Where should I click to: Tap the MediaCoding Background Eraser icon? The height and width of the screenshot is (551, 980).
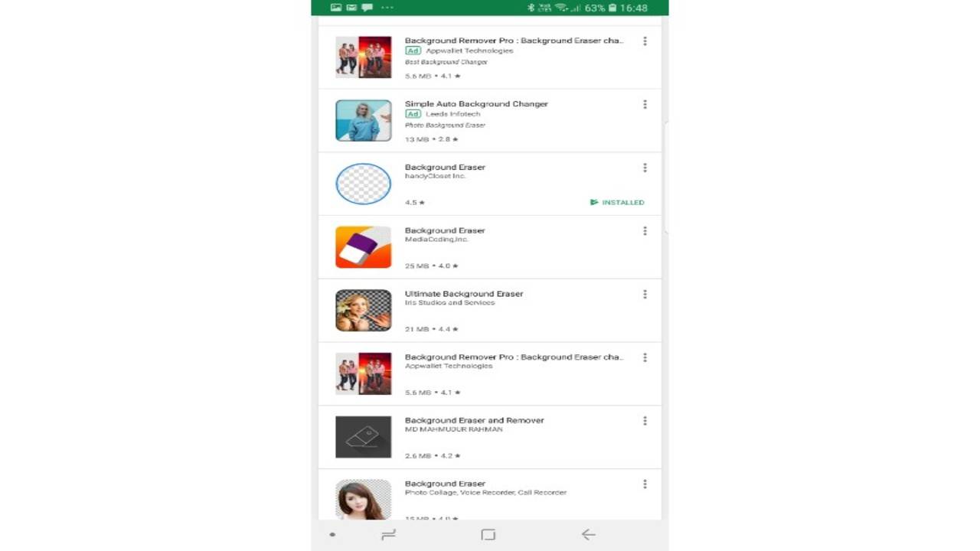tap(364, 247)
